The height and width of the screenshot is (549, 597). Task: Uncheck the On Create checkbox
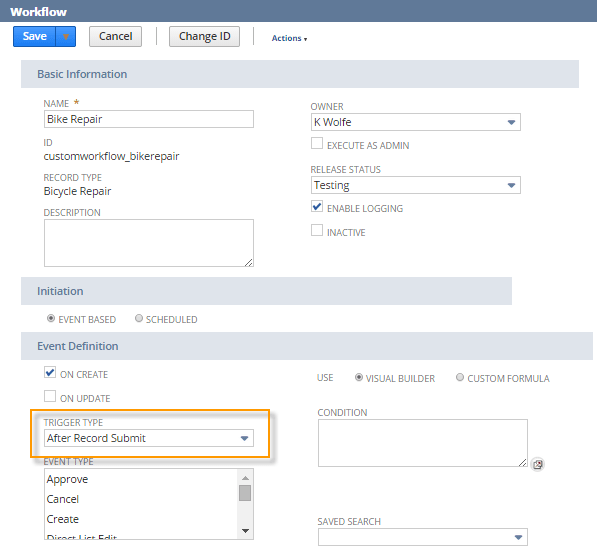tap(50, 372)
